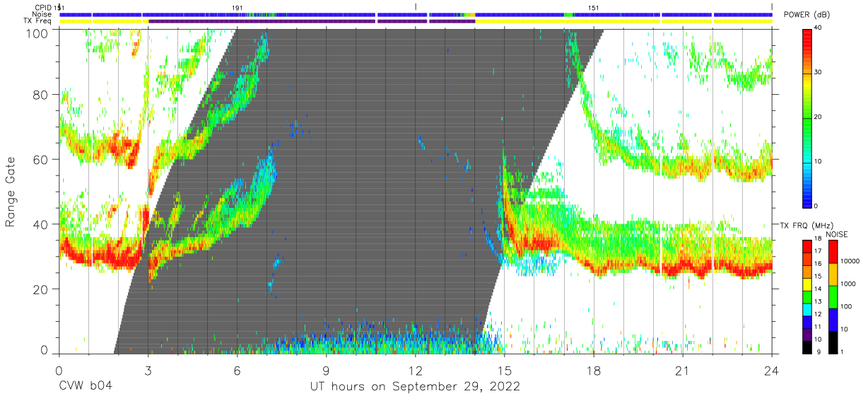The height and width of the screenshot is (401, 868).
Task: Click the Range Gate axis tick '20'
Action: click(42, 290)
